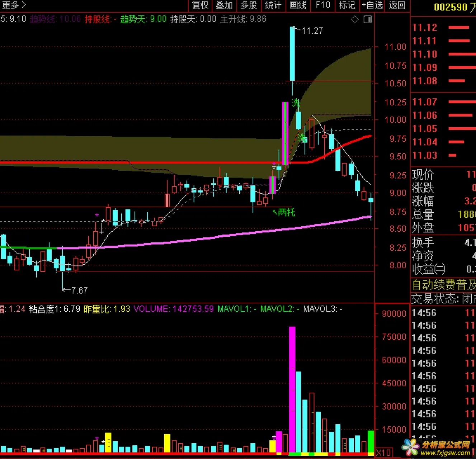Click the 洗 marker near 10.25
Viewport: 476px width, 459px height.
(x=295, y=103)
